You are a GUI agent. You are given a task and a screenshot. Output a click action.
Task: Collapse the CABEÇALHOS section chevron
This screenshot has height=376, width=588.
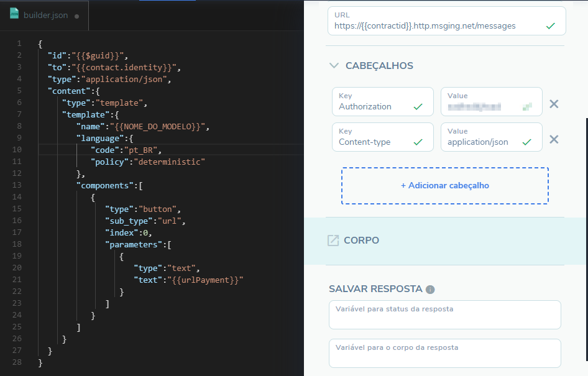click(x=334, y=65)
